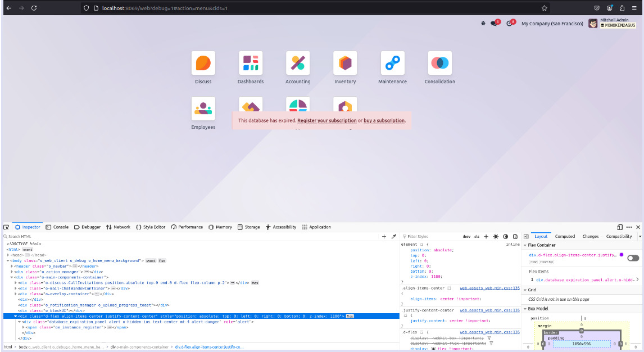This screenshot has height=352, width=644.
Task: Click the 'buy a subscription' link
Action: tap(384, 120)
